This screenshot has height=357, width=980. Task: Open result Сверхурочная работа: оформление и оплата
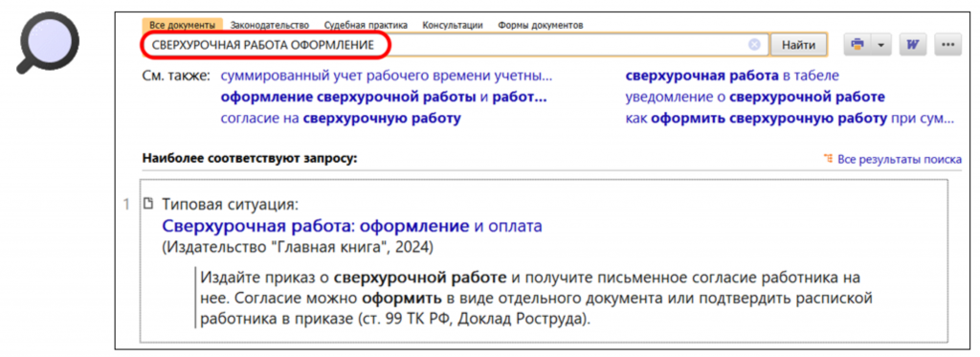pyautogui.click(x=352, y=226)
